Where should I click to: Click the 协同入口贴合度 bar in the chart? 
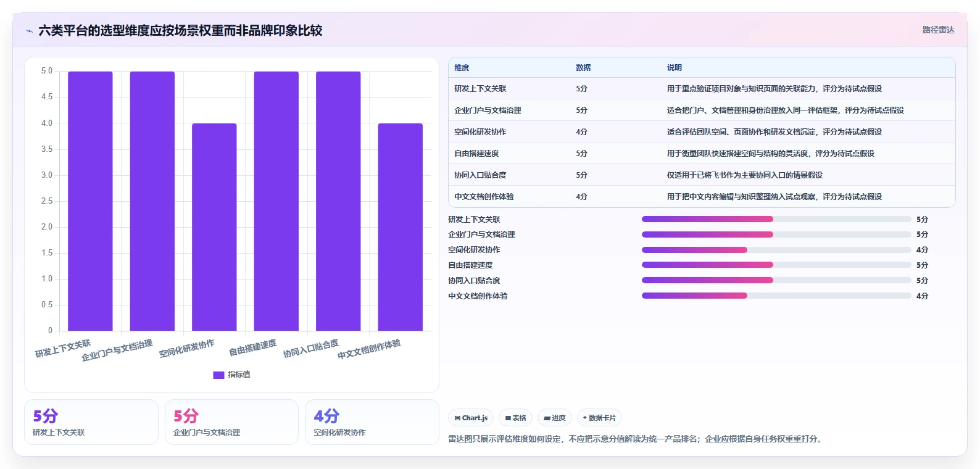click(x=338, y=201)
